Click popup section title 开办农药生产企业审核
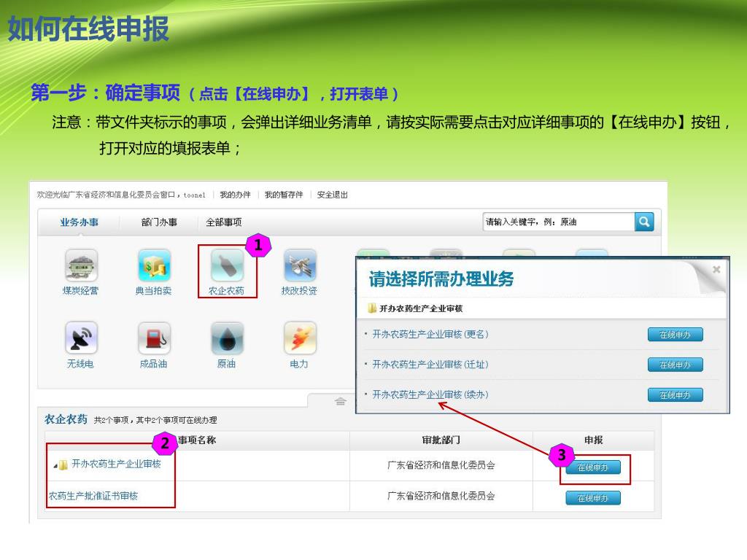The height and width of the screenshot is (560, 747). (421, 308)
